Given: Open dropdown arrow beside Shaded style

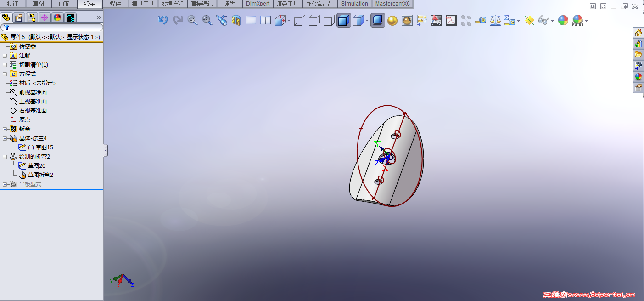Looking at the screenshot, I should [x=367, y=21].
